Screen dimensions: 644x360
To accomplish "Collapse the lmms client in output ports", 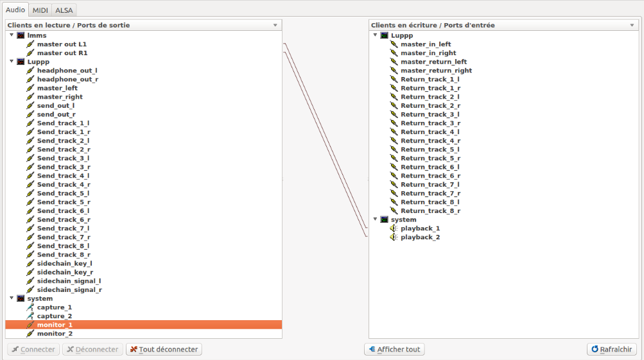I will click(x=12, y=35).
